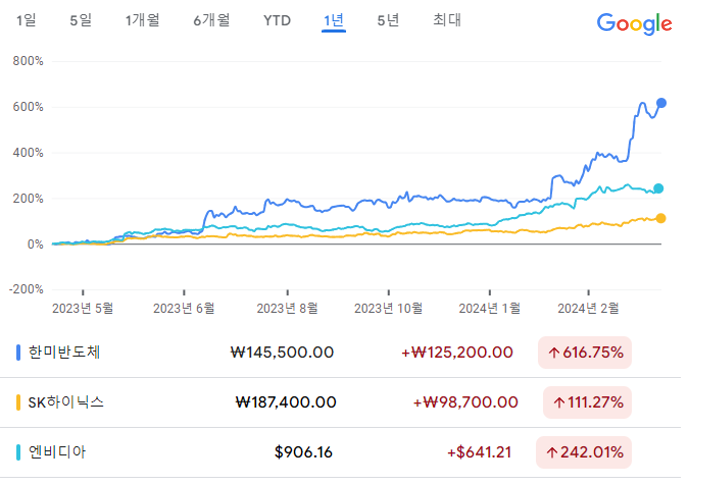This screenshot has width=702, height=487.
Task: Click the $906.16 price value
Action: 304,453
